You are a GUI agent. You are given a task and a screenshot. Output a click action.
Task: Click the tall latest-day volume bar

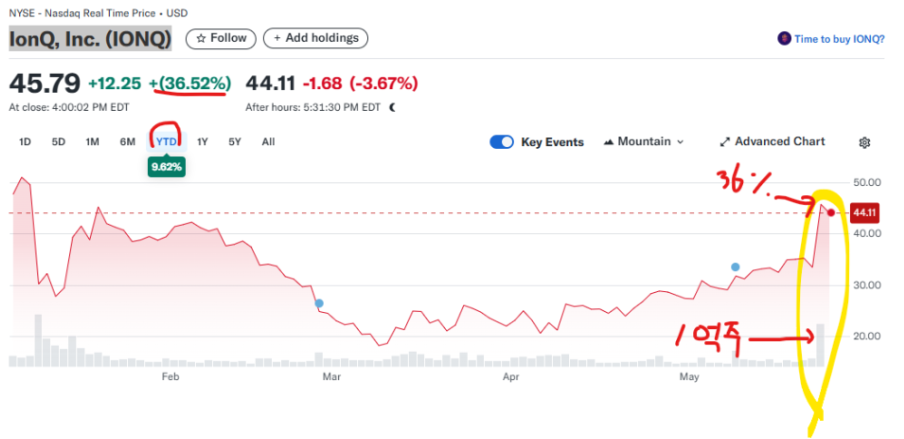tap(820, 345)
